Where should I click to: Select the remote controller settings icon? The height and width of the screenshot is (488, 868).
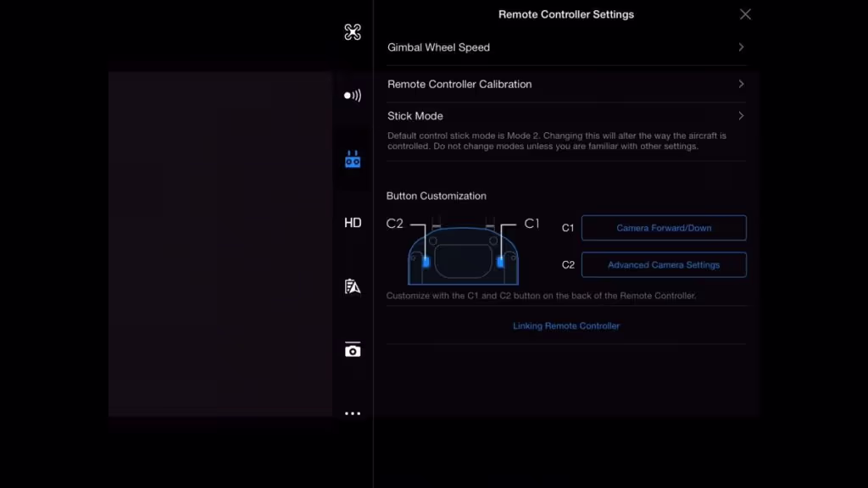point(353,159)
